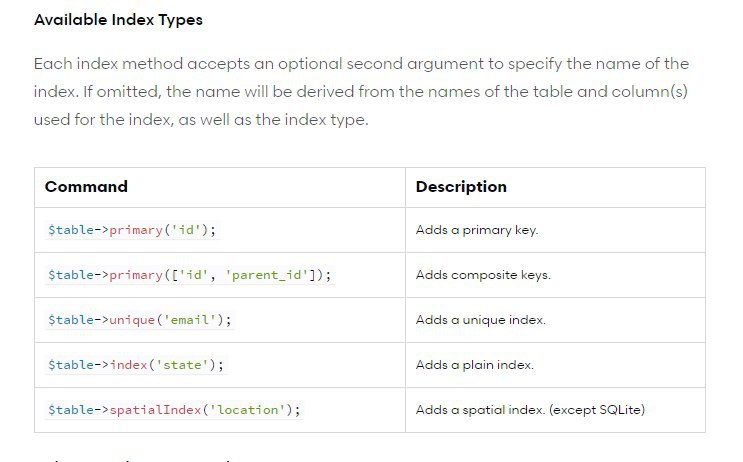Select the $table->unique('email'); code
Image resolution: width=743 pixels, height=462 pixels.
140,320
